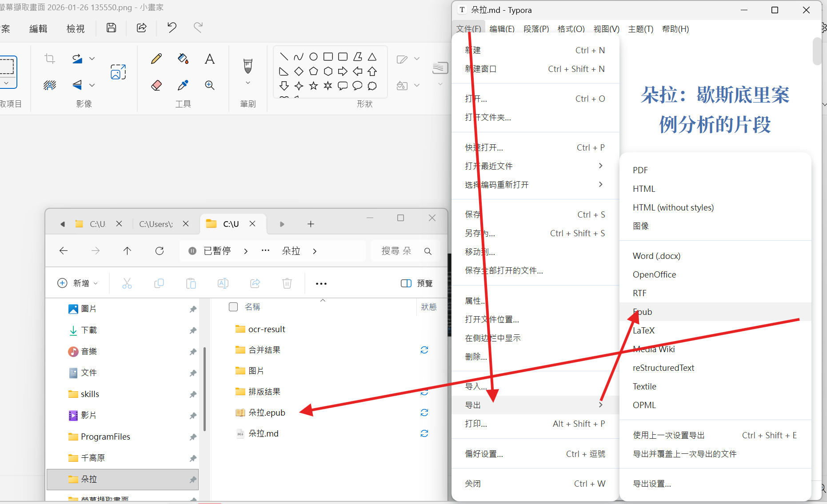Select the ocr-result folder

(x=267, y=329)
